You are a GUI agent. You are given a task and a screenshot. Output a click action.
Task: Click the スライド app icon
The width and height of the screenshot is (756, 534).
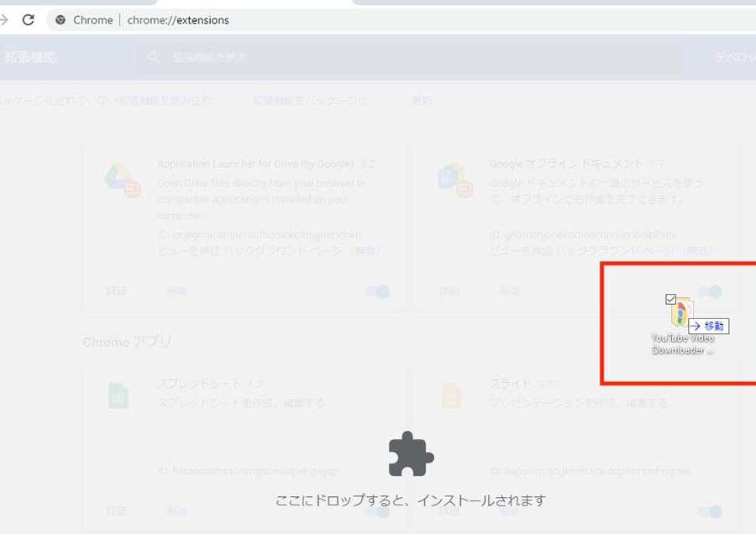click(x=452, y=395)
